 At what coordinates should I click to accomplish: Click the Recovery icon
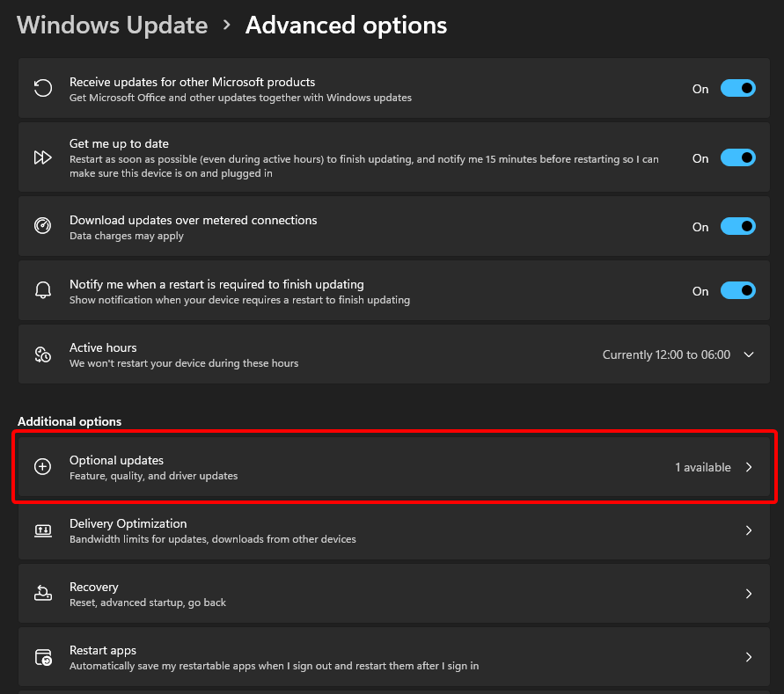43,594
